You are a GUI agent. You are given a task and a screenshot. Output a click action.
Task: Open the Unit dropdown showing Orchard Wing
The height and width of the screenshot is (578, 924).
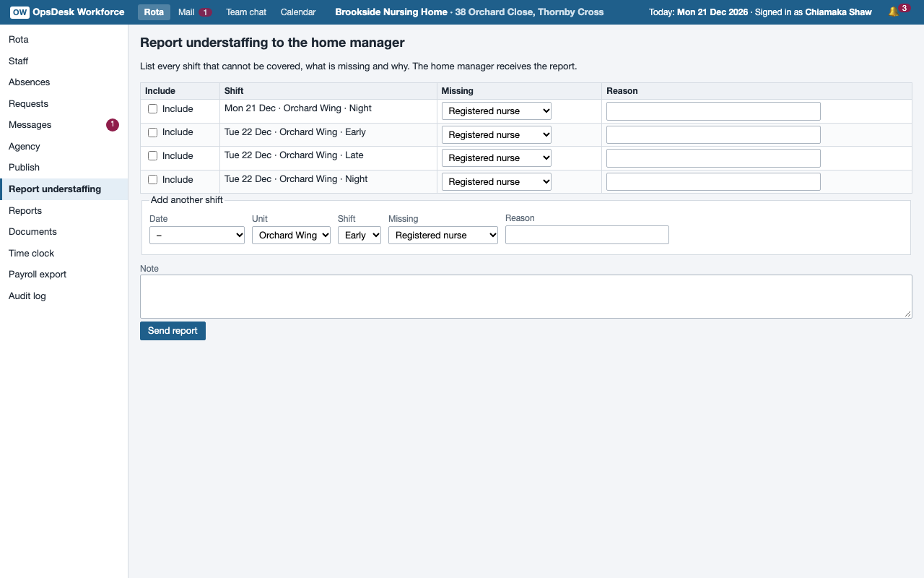coord(291,235)
